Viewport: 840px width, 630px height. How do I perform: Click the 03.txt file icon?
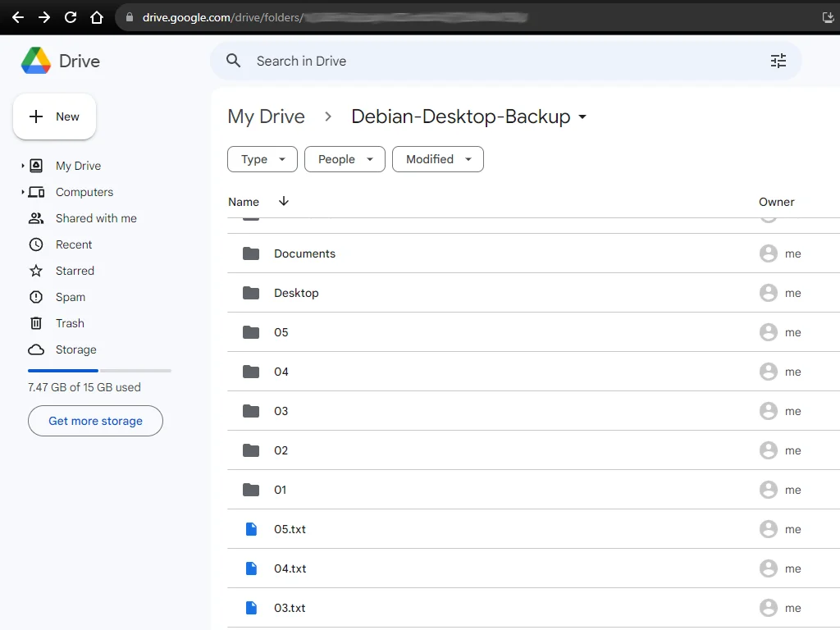(251, 608)
